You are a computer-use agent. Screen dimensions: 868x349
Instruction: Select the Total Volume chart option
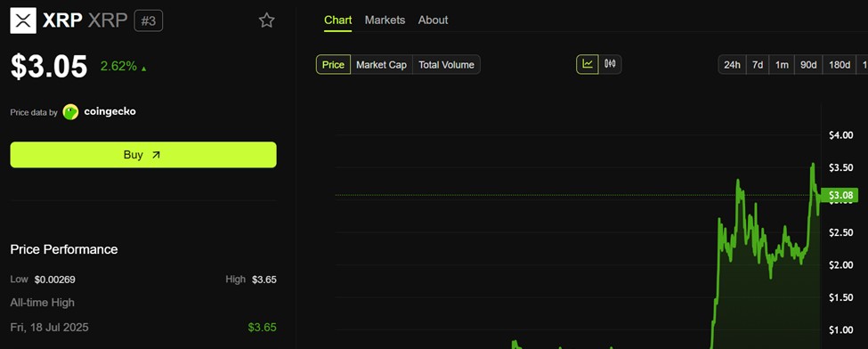tap(446, 65)
